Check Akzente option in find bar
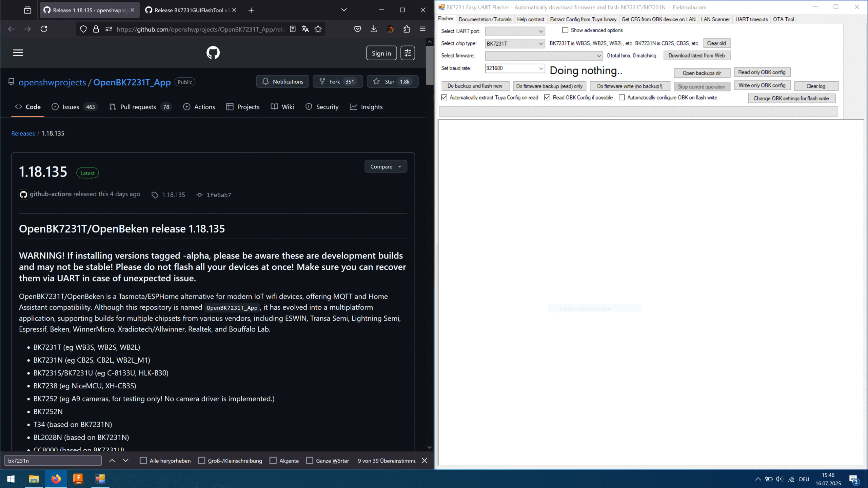Screen dimensions: 868x488 273,461
